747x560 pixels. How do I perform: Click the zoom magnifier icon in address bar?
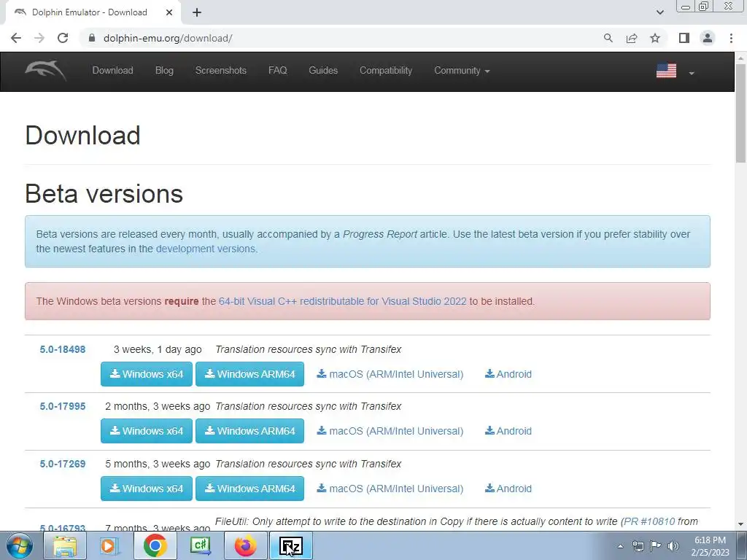[608, 38]
